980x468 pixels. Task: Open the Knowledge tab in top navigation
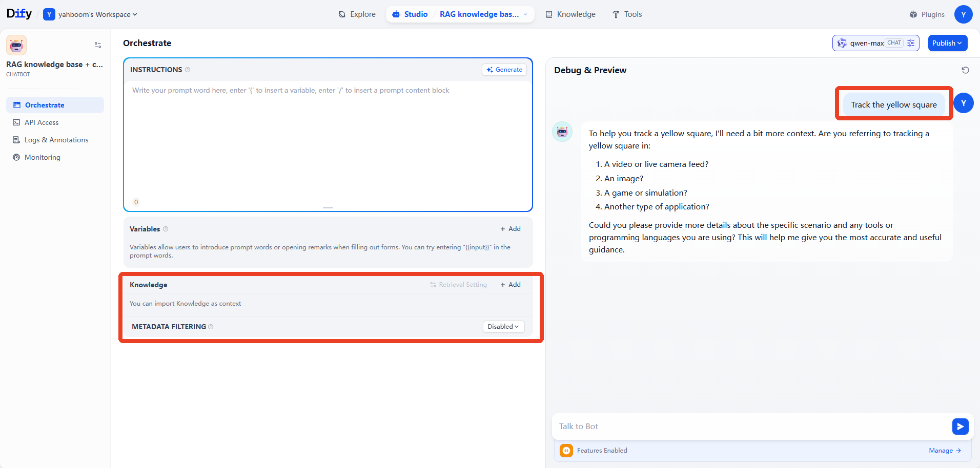pyautogui.click(x=570, y=14)
